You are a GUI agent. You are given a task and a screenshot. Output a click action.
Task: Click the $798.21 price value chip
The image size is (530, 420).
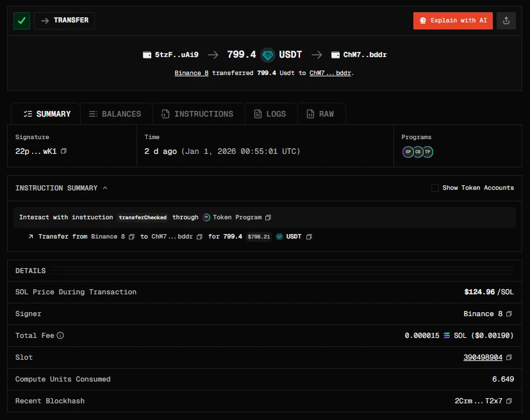[x=258, y=237]
